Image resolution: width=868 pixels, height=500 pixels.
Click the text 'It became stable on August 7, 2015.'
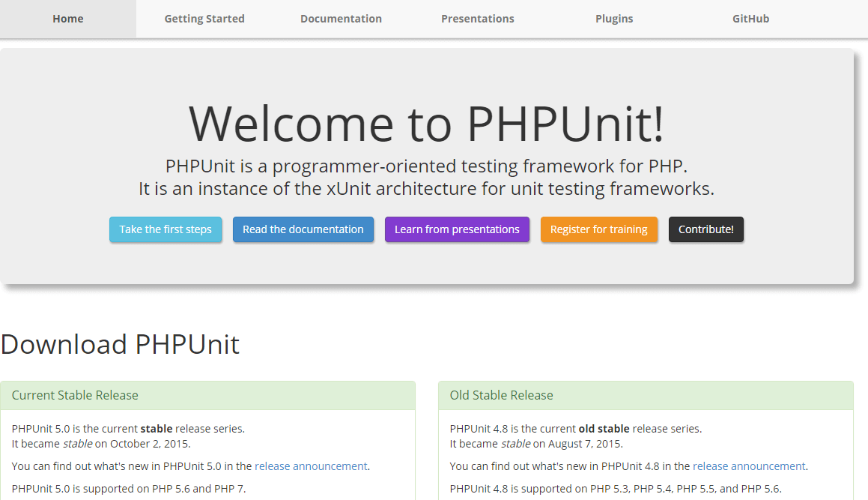pos(536,444)
